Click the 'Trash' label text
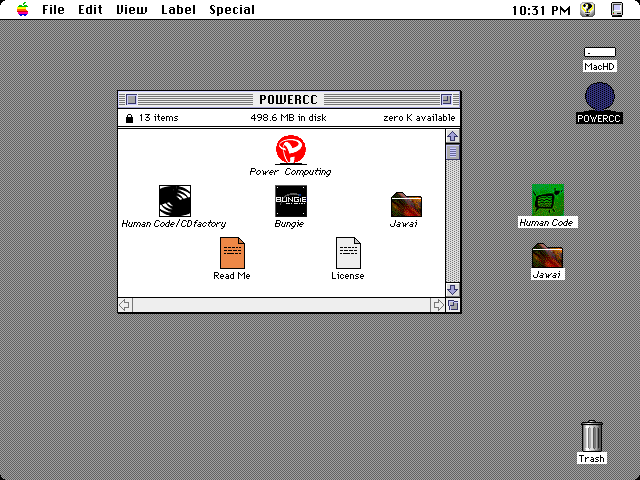Screen dimensions: 640x480 [591, 459]
